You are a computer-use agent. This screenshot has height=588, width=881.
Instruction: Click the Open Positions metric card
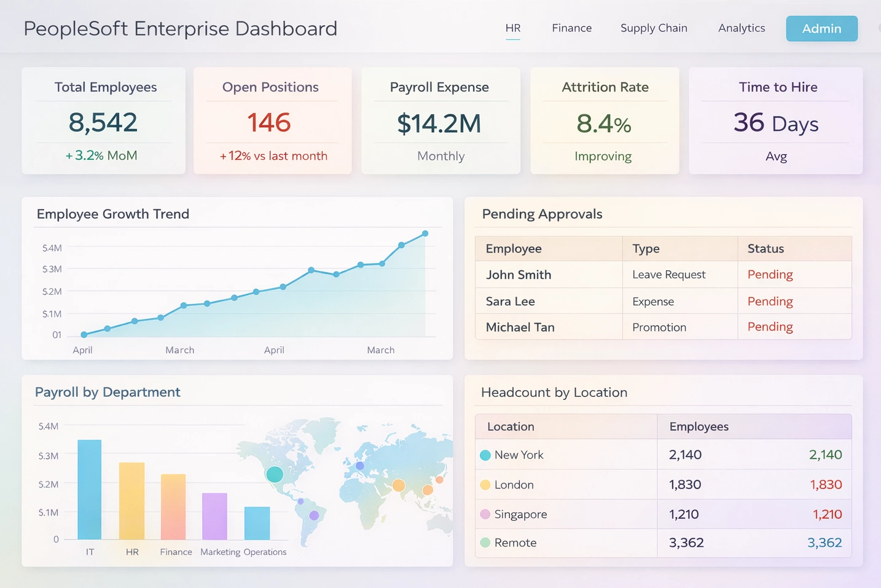point(272,120)
